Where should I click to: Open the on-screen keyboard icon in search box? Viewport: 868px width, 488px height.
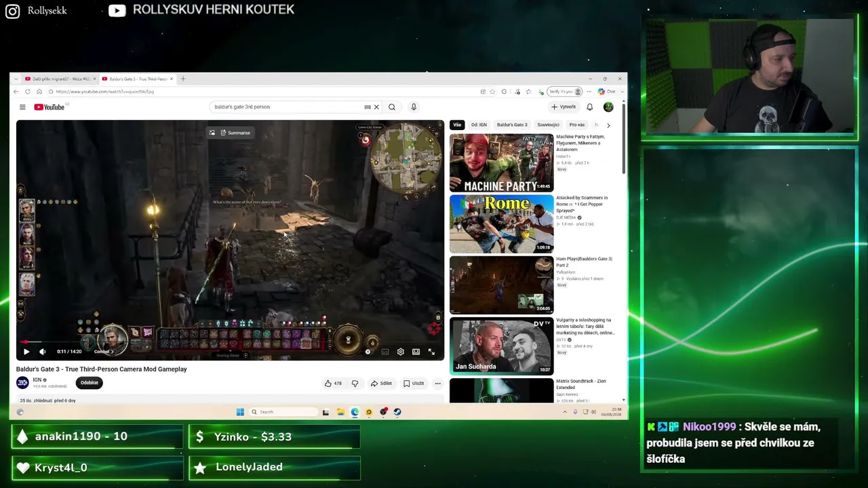pos(368,107)
